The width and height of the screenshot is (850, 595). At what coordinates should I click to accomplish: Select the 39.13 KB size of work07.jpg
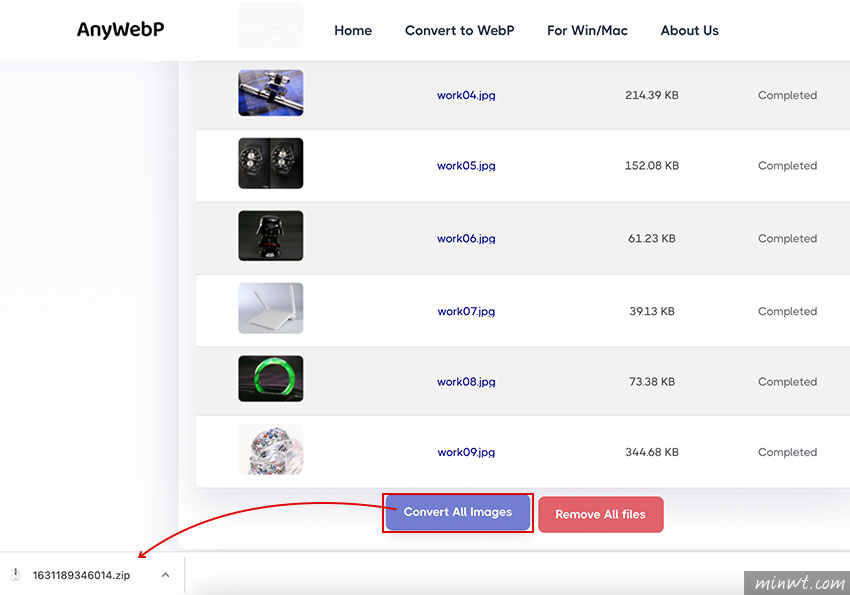pyautogui.click(x=652, y=312)
